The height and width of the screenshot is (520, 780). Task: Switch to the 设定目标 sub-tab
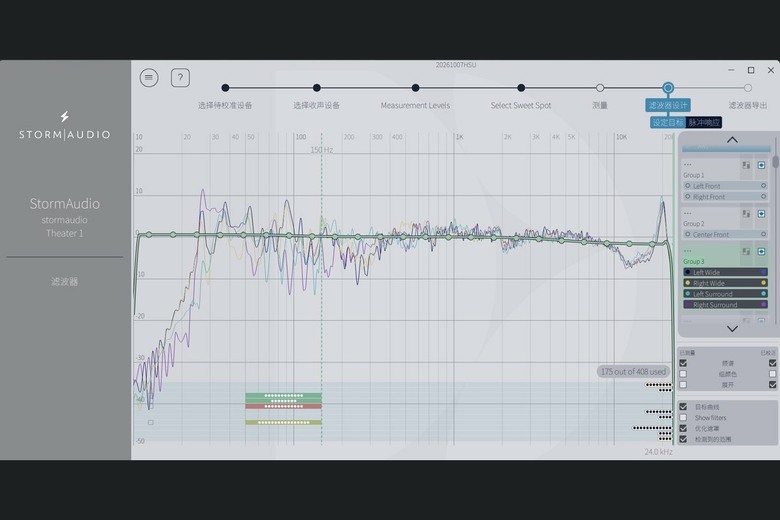point(668,122)
